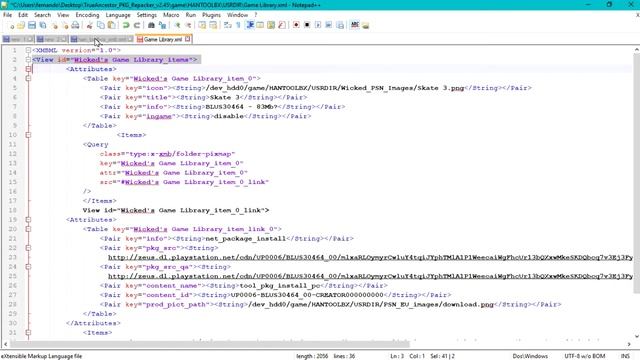
Task: Click the macro Playback icon
Action: pos(318,25)
